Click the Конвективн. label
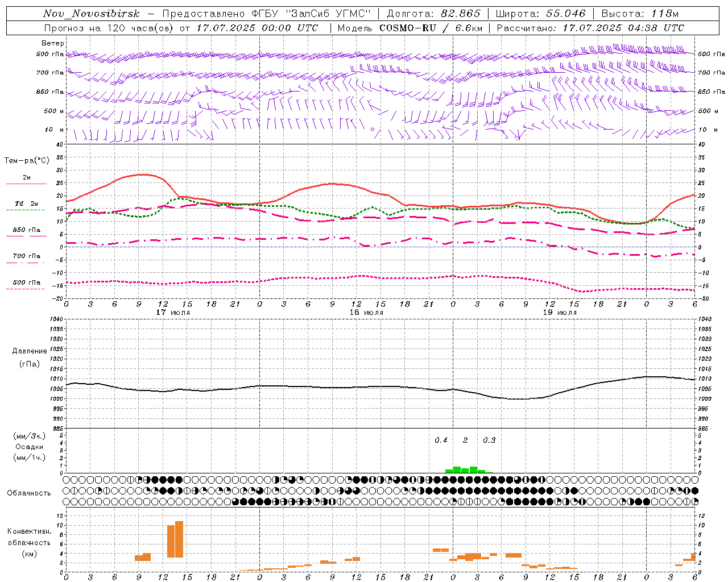The width and height of the screenshot is (728, 582). coord(30,531)
